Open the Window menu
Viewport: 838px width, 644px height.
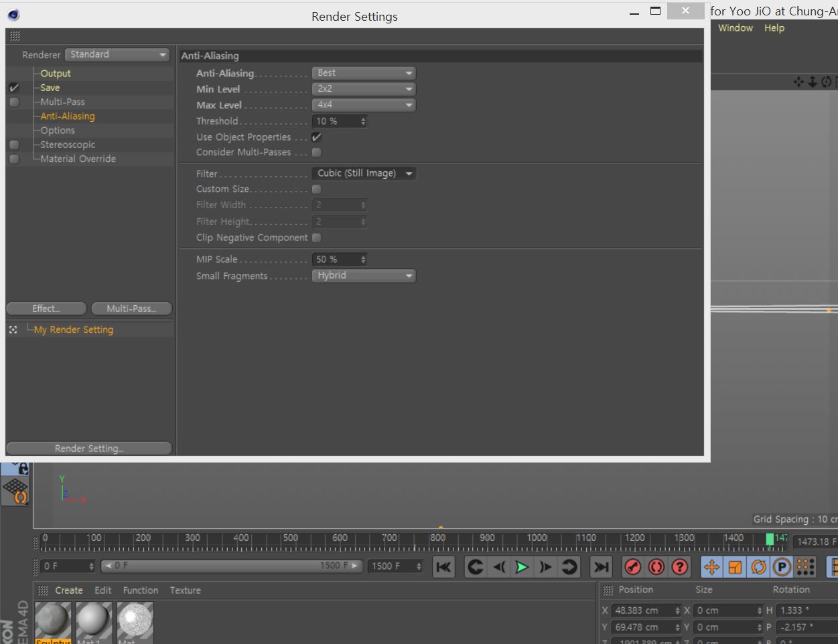[736, 28]
